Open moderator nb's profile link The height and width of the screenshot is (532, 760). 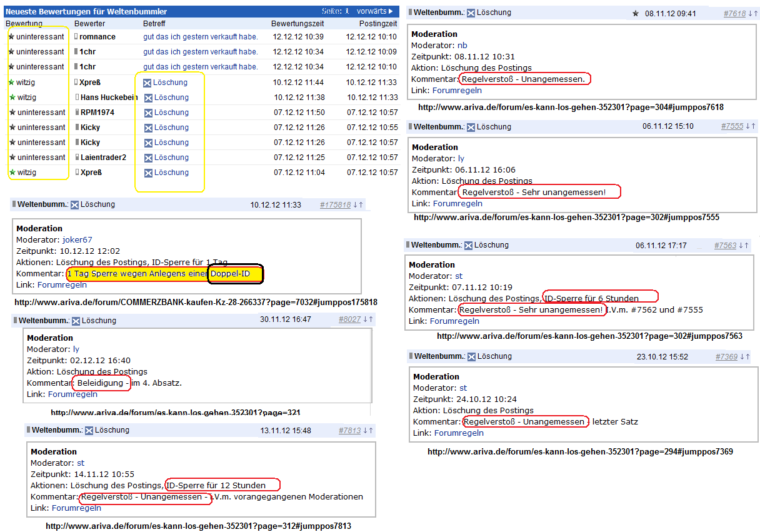(x=462, y=46)
